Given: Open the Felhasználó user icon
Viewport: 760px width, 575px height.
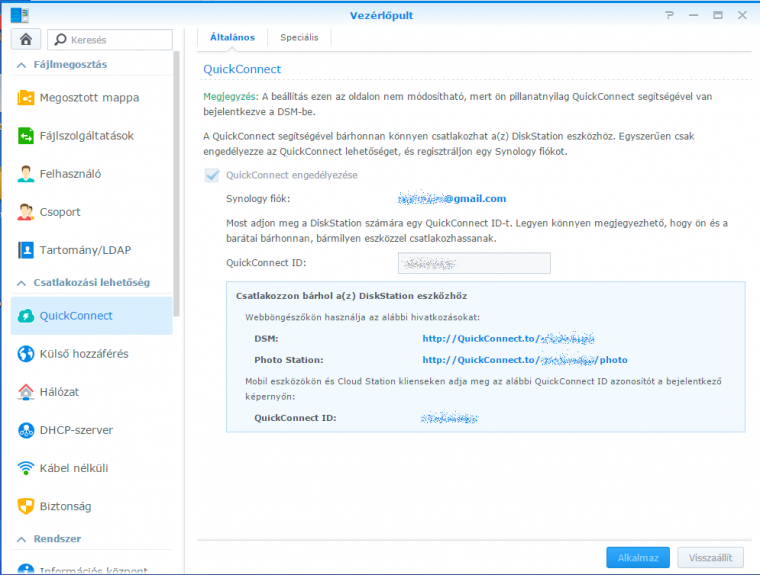Looking at the screenshot, I should tap(26, 174).
